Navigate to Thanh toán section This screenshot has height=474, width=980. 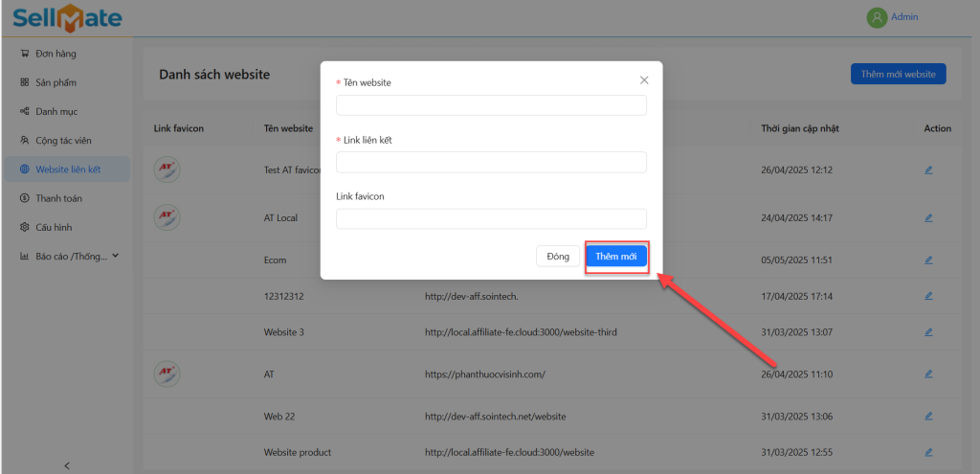[58, 198]
